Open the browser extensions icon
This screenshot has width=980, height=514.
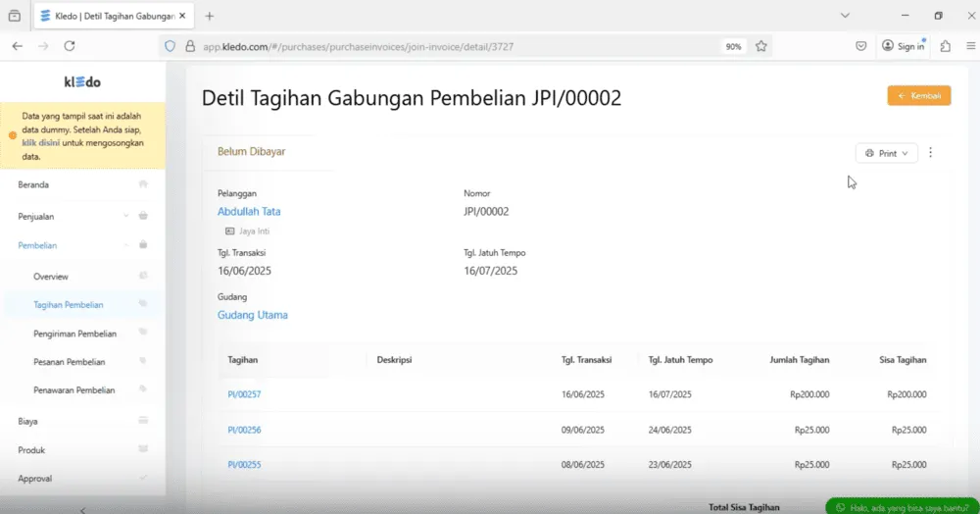coord(945,46)
